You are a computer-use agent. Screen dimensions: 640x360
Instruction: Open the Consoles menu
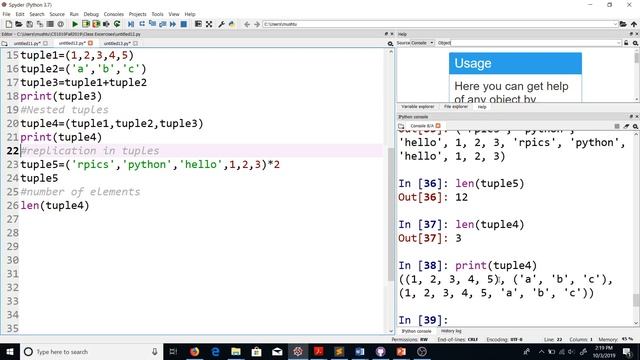[113, 14]
